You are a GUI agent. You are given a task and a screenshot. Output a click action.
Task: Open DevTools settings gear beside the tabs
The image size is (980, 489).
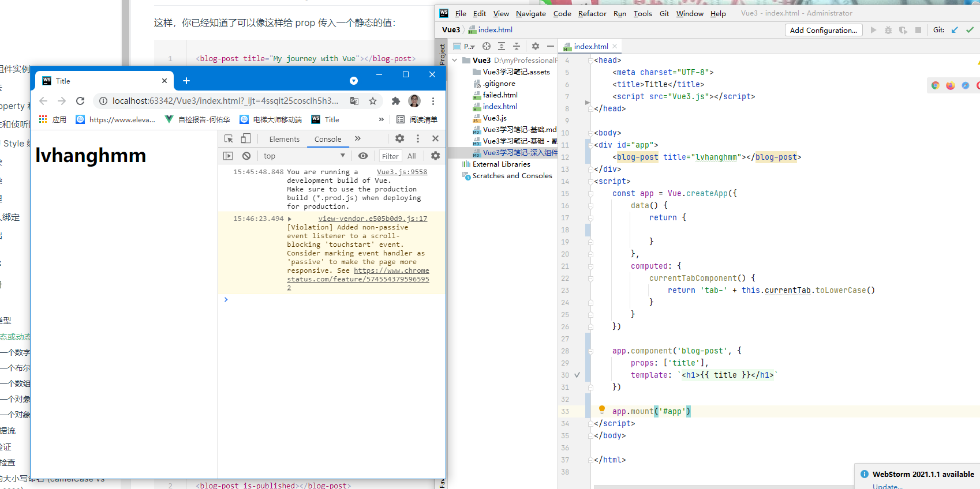399,138
